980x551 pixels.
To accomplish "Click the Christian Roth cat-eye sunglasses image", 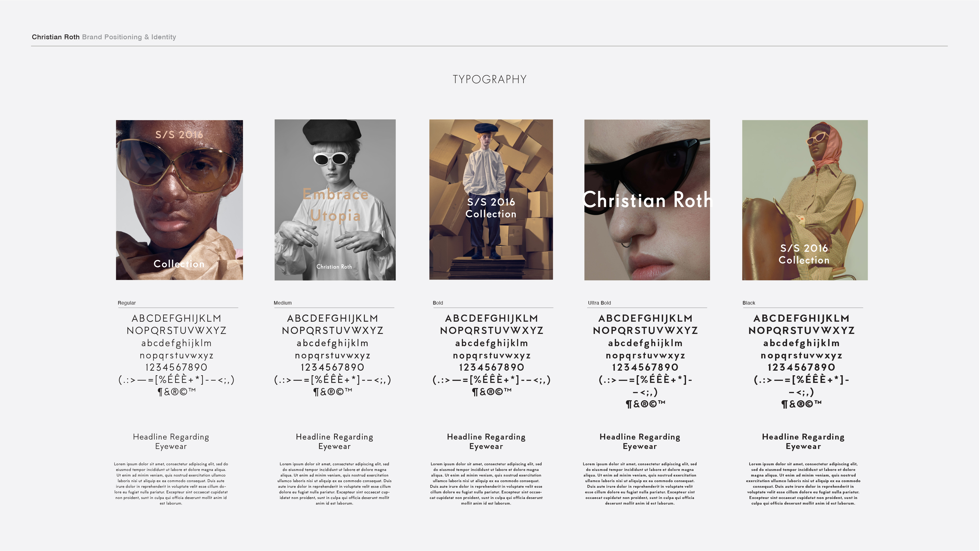I will click(x=647, y=200).
